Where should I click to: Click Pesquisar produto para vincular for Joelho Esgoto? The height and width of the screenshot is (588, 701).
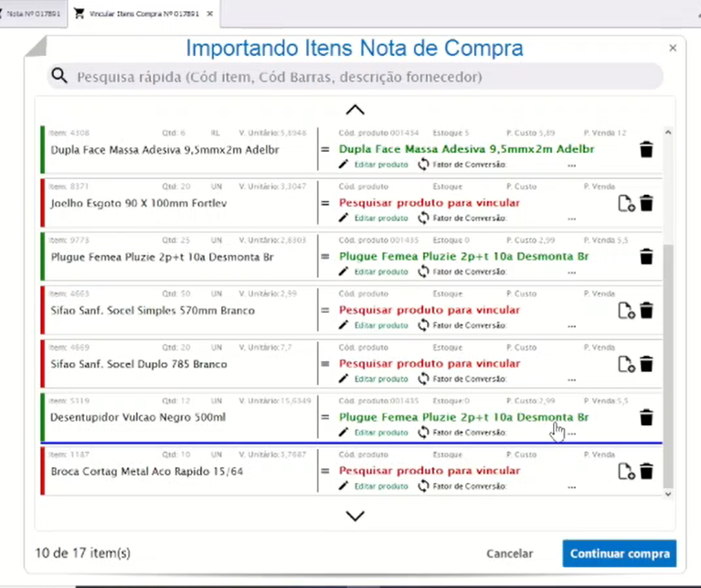[x=429, y=203]
